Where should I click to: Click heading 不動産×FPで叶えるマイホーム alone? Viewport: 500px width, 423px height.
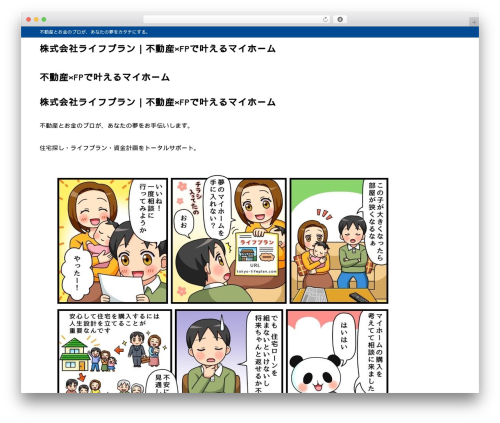coord(105,77)
